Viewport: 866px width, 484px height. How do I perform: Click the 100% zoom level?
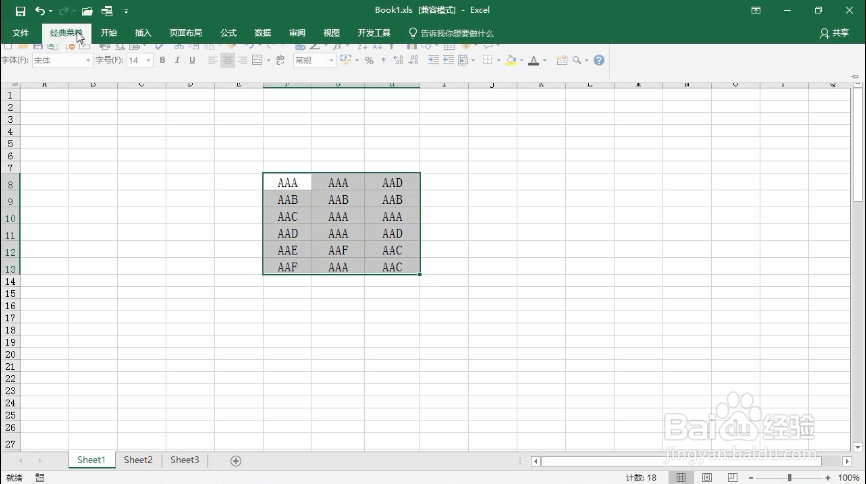pyautogui.click(x=848, y=478)
